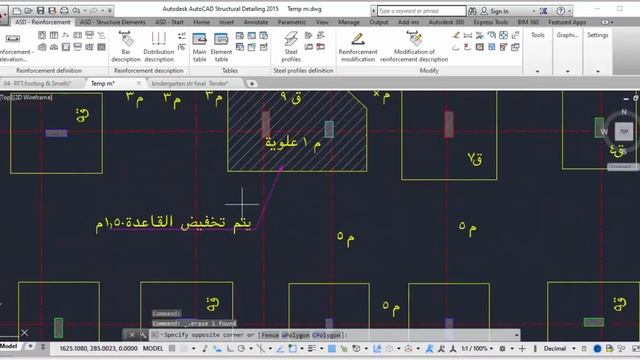Click the keyword or phrase search field
Screen dimensions: 640x360
pyautogui.click(x=421, y=11)
